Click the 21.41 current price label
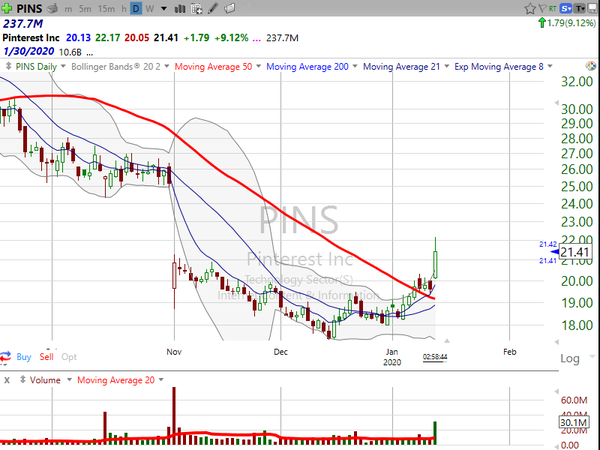Screen dimensions: 600x450 coord(574,252)
